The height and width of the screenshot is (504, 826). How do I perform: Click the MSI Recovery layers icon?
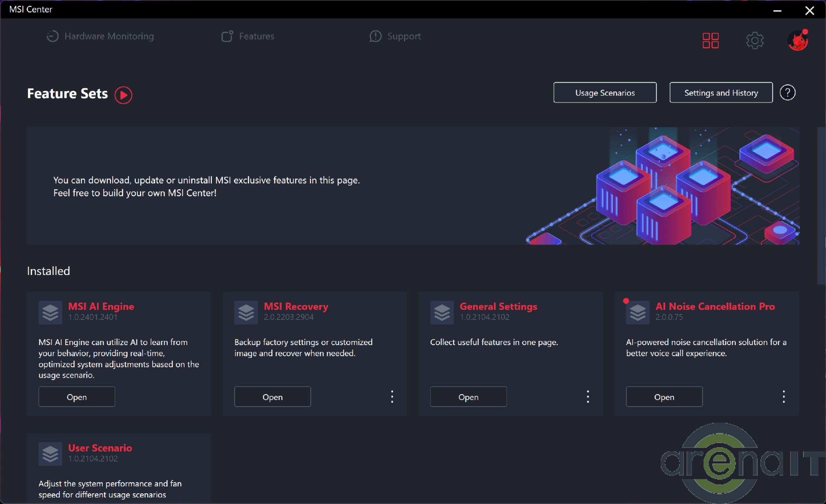tap(246, 312)
